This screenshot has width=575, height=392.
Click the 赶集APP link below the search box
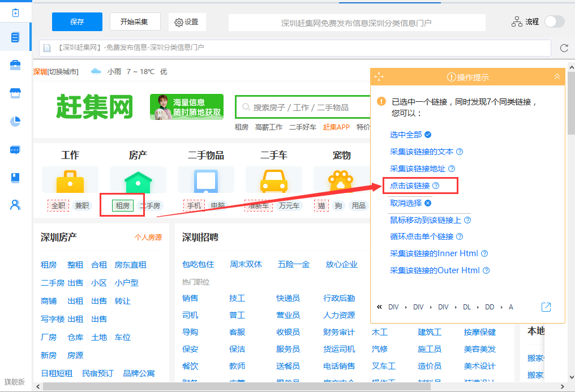(336, 127)
